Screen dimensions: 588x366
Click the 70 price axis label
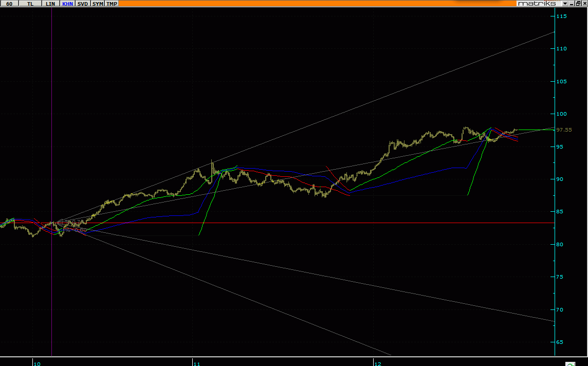[x=560, y=310]
